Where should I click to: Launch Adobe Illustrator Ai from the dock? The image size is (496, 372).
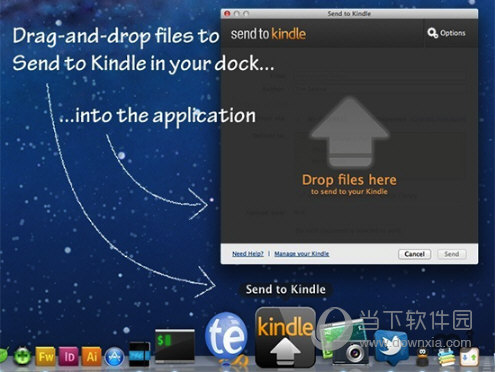[x=91, y=357]
